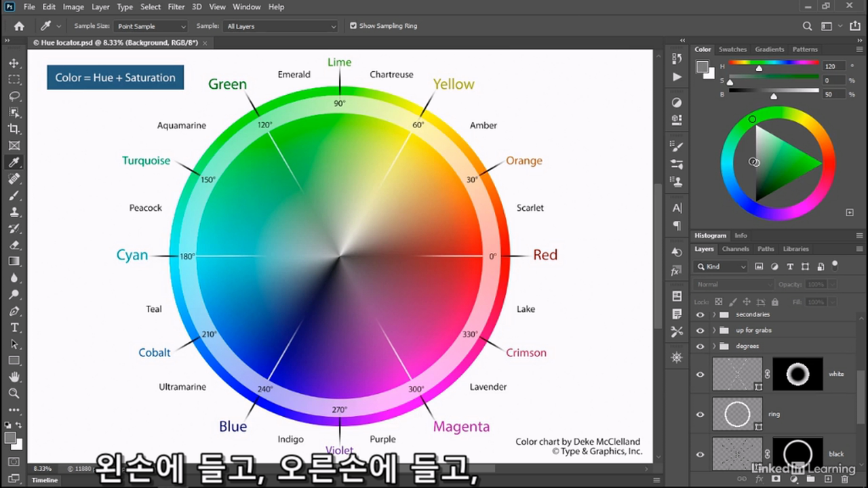Select the Dodge tool
This screenshot has height=488, width=868.
[14, 294]
